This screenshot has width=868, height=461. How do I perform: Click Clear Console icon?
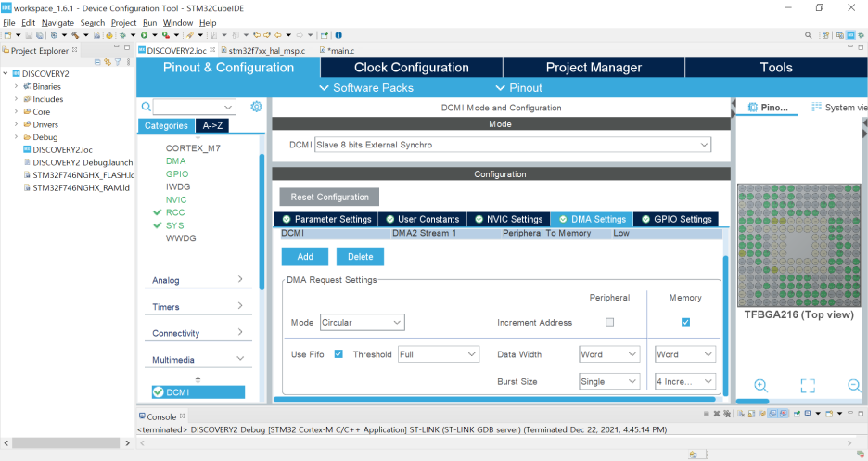741,414
